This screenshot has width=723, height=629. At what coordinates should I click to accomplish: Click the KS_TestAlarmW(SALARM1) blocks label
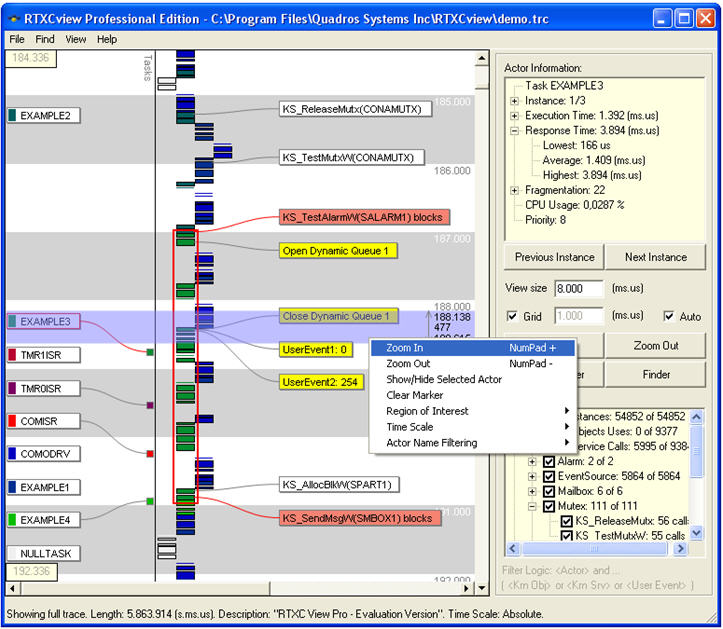point(364,217)
